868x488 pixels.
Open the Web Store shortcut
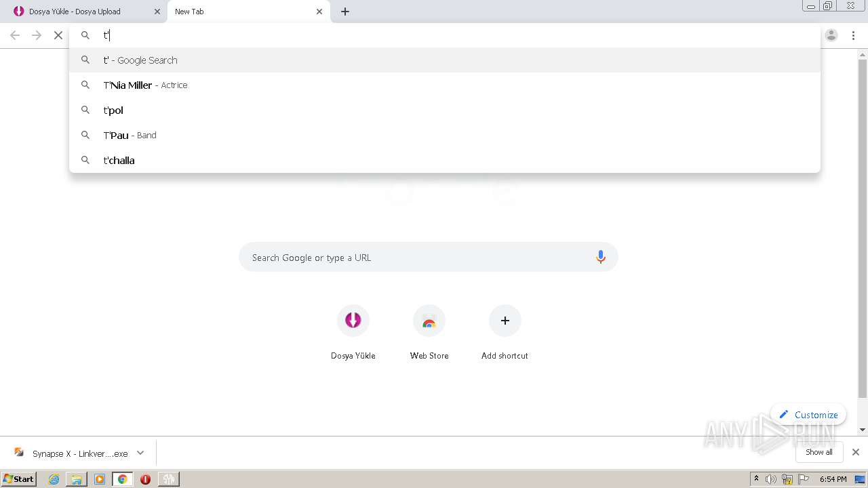(x=429, y=332)
